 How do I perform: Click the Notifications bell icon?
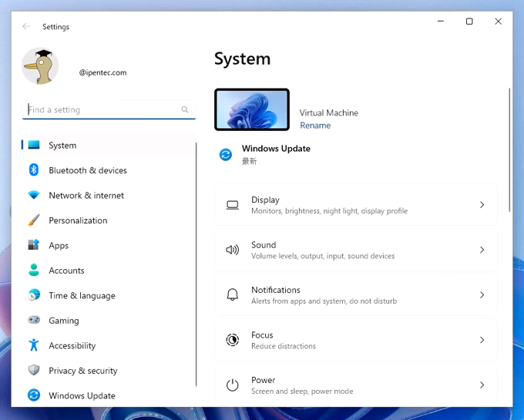point(233,294)
